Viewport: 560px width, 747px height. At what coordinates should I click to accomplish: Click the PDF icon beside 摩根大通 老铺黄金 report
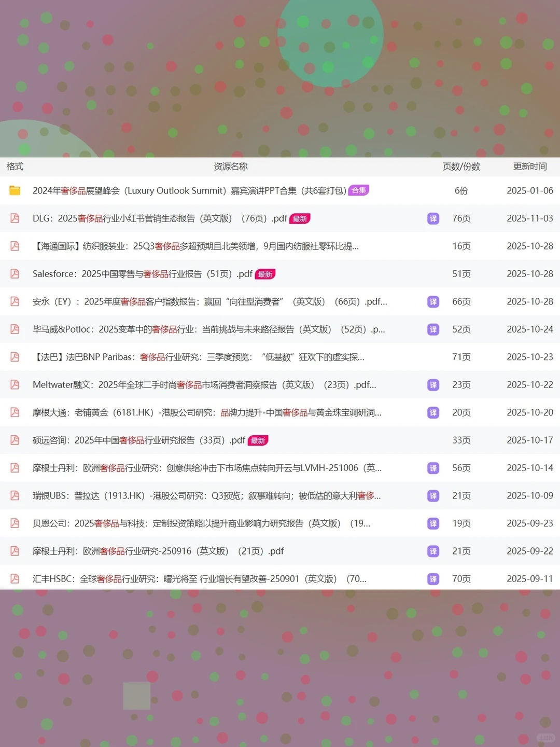pos(15,412)
